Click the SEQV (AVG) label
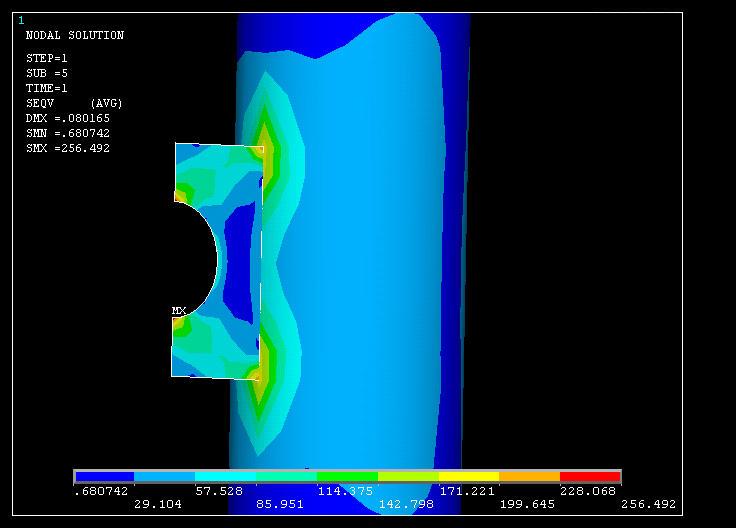Viewport: 736px width, 528px height. (74, 103)
